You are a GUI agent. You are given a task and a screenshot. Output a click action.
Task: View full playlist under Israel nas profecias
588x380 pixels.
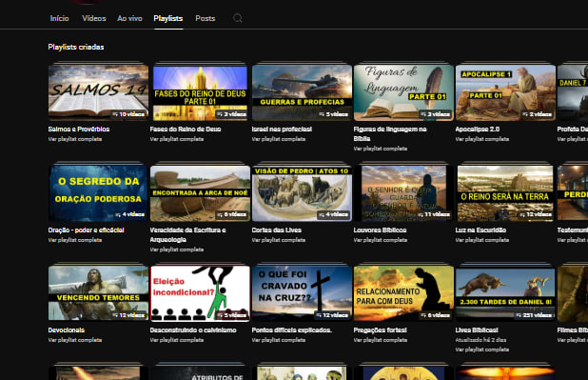pyautogui.click(x=279, y=139)
